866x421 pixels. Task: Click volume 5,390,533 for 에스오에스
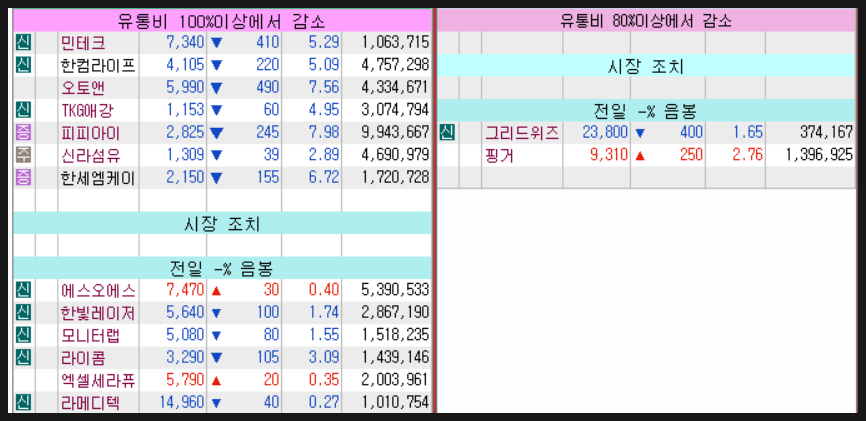(395, 290)
